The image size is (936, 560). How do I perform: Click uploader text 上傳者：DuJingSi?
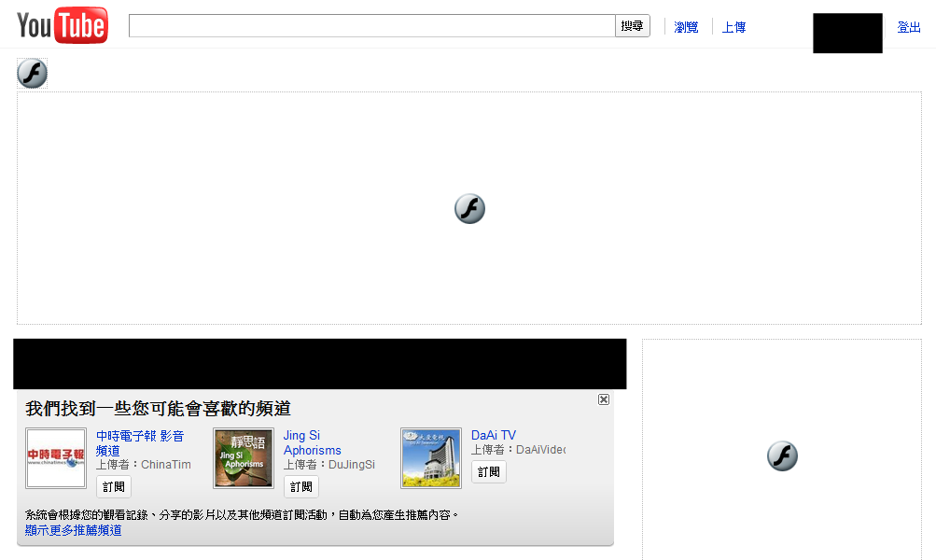pos(328,465)
